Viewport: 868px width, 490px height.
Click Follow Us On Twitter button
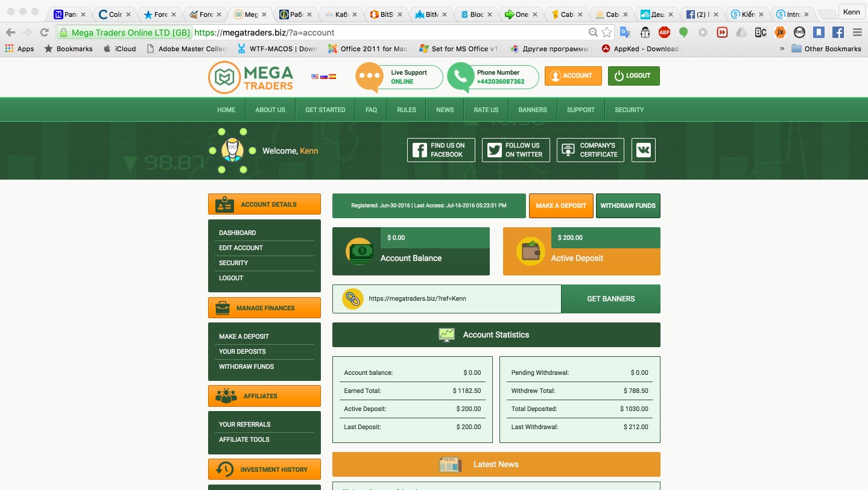click(516, 150)
